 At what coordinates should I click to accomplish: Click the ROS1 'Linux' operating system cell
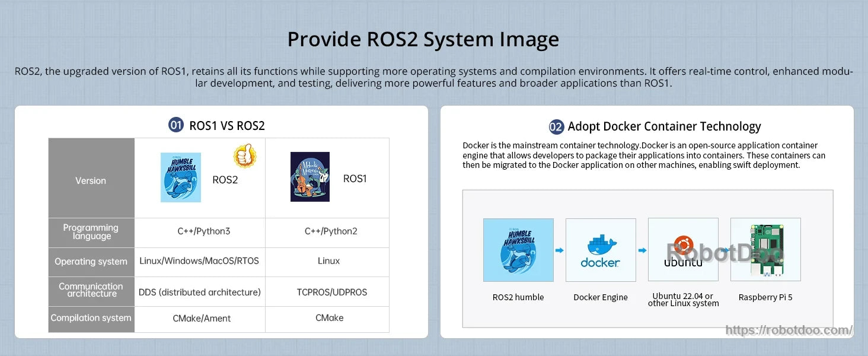point(328,261)
